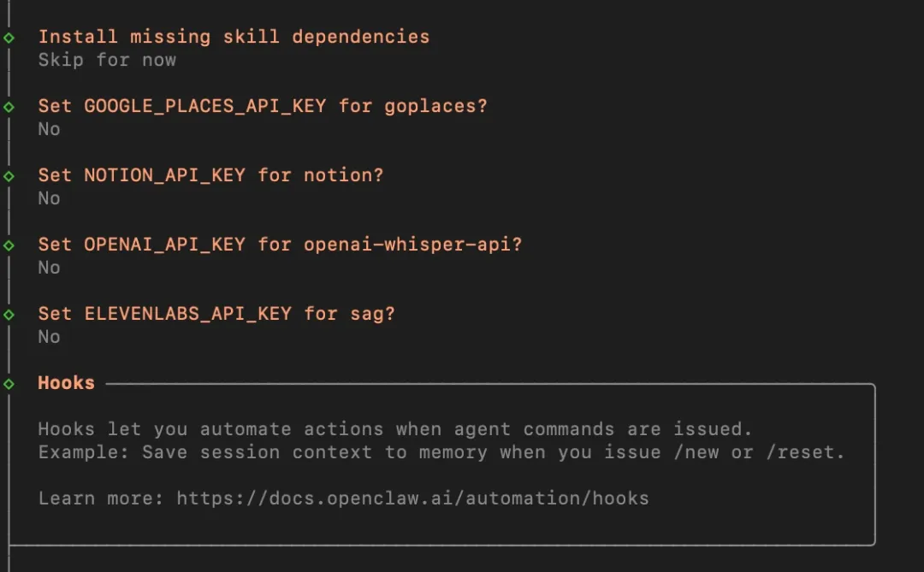Select the "Skip for now" answer text
Viewport: 924px width, 572px height.
coord(107,60)
